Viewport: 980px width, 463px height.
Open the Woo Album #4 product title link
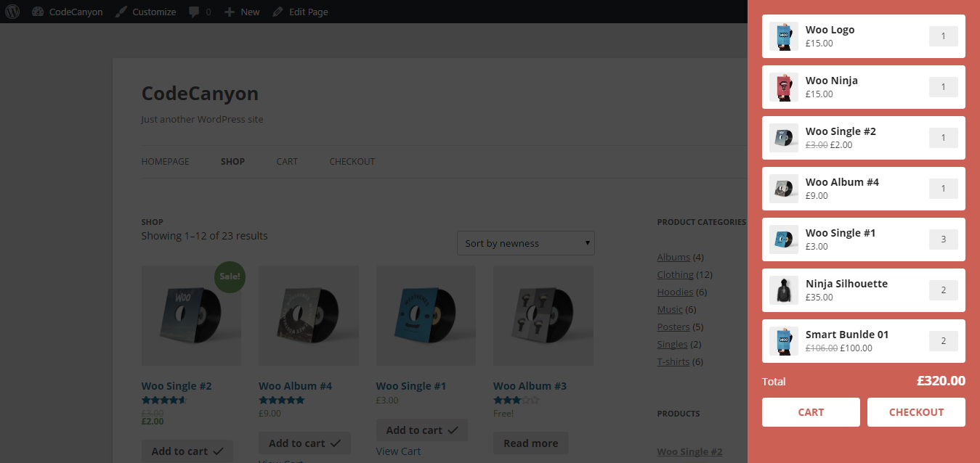(295, 386)
